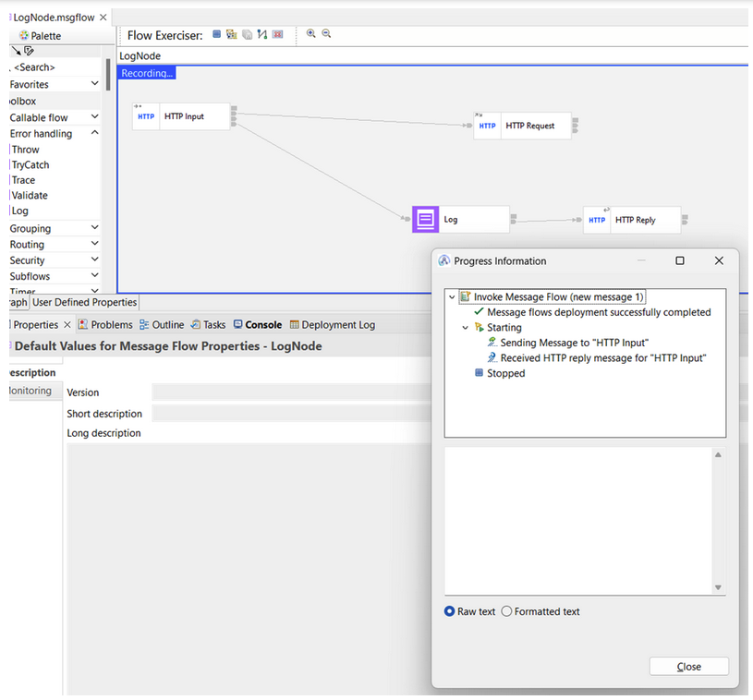Click the red X close recorded icon
This screenshot has width=753, height=700.
tap(277, 34)
